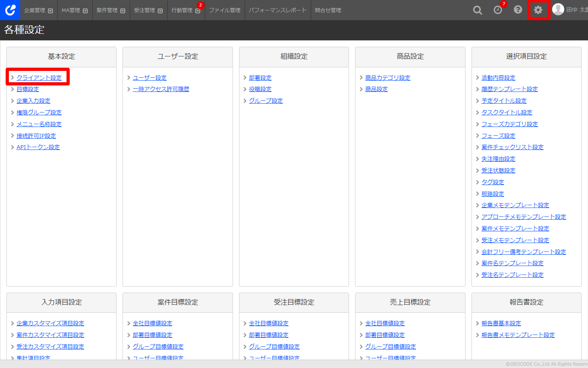Open 全社目標値設定 under 案件目標設定

point(152,323)
